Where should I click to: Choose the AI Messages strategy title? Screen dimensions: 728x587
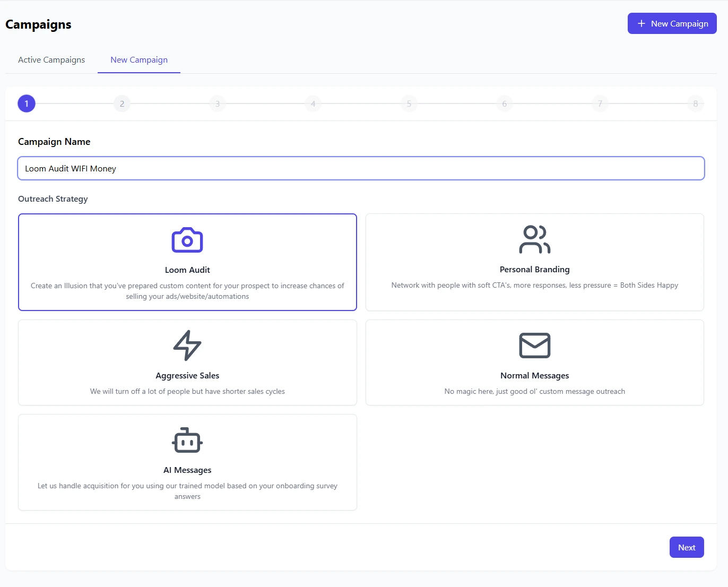click(187, 470)
